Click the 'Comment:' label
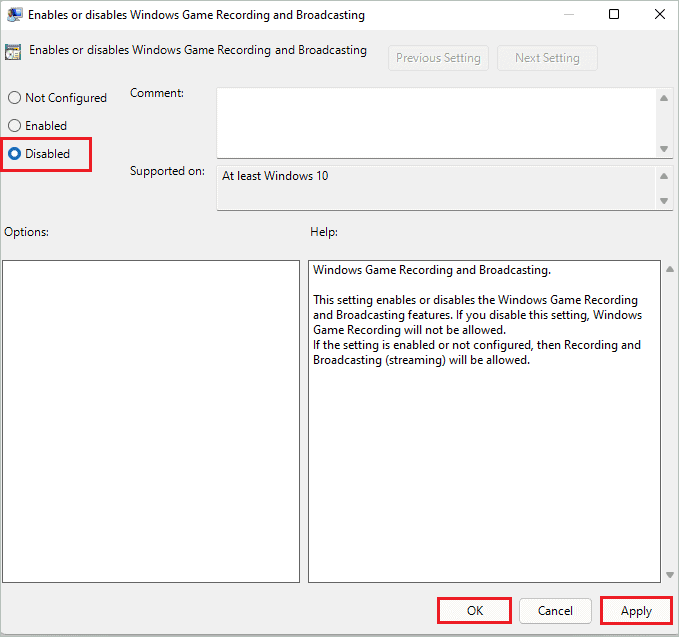679x637 pixels. coord(157,93)
